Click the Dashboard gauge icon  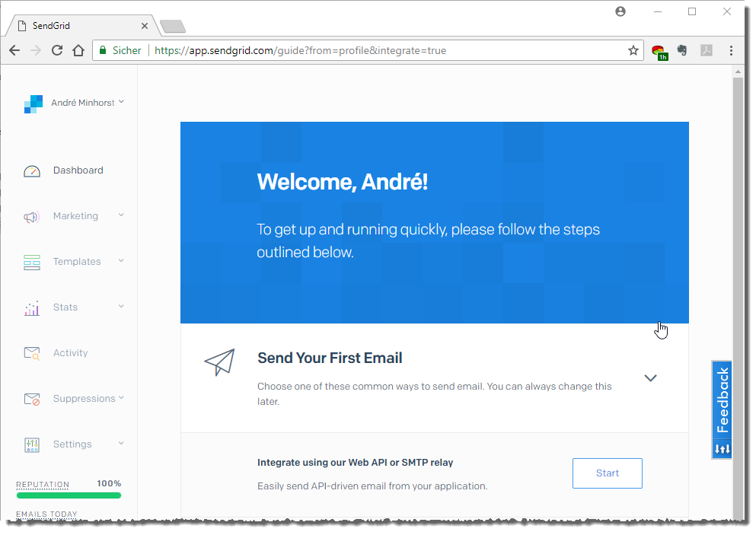point(31,171)
